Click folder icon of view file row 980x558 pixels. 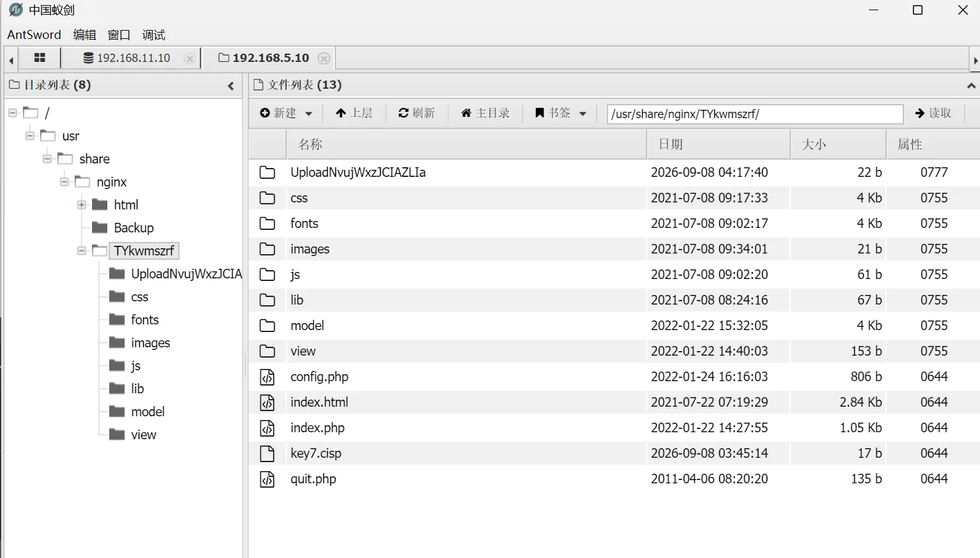pos(267,351)
